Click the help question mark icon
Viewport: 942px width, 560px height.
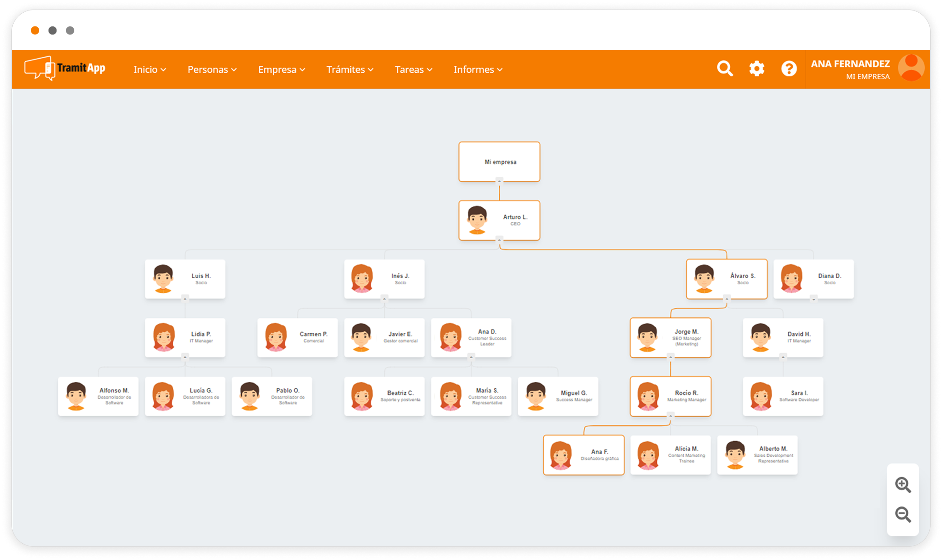point(789,69)
